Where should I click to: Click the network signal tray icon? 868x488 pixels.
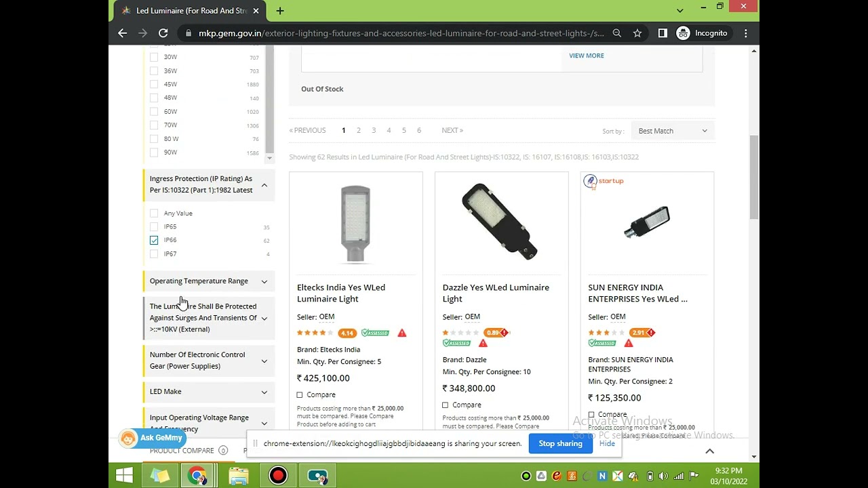pos(678,476)
